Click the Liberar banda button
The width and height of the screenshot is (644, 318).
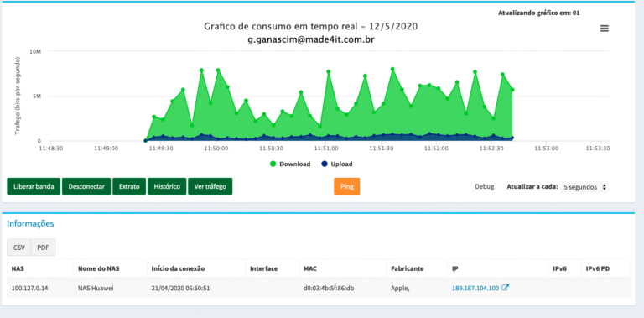point(34,186)
